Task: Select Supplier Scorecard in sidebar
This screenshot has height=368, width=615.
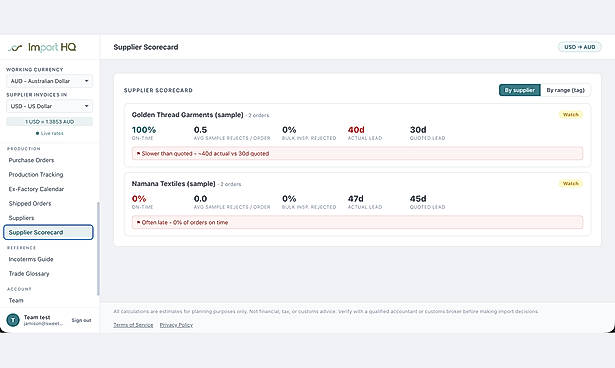Action: 48,232
